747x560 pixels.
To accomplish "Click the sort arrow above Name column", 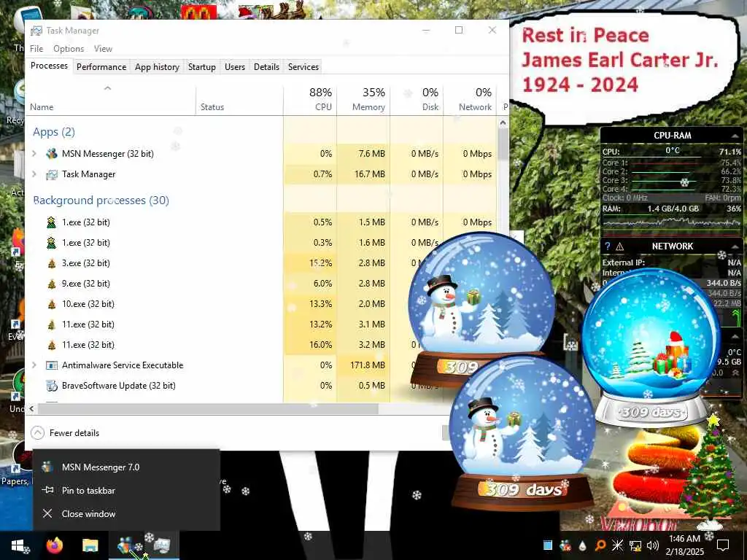I will click(108, 88).
